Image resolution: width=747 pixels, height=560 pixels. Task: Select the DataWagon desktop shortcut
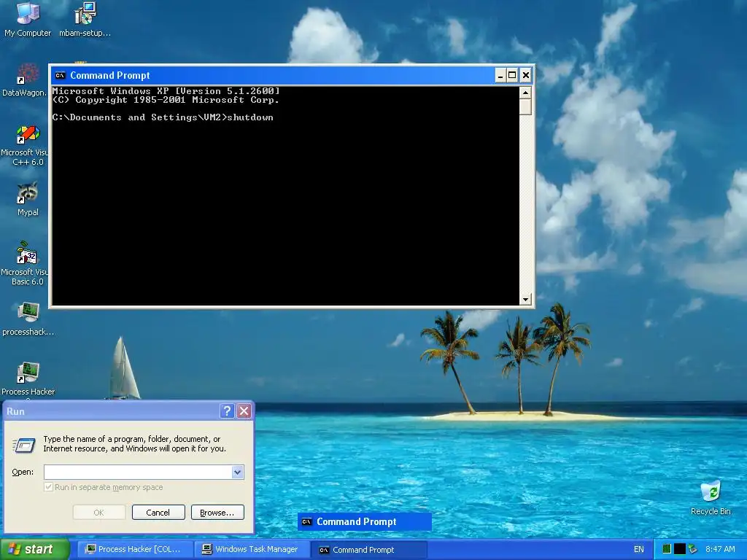24,80
